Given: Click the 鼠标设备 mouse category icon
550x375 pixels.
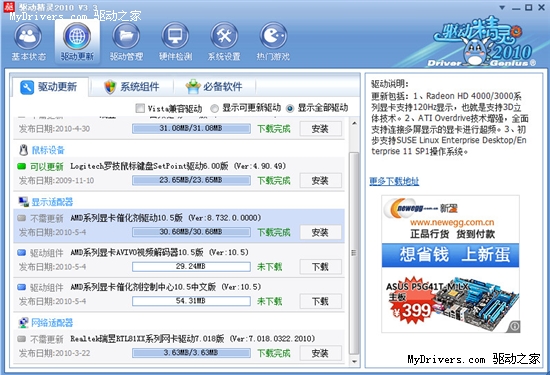Looking at the screenshot, I should [24, 150].
